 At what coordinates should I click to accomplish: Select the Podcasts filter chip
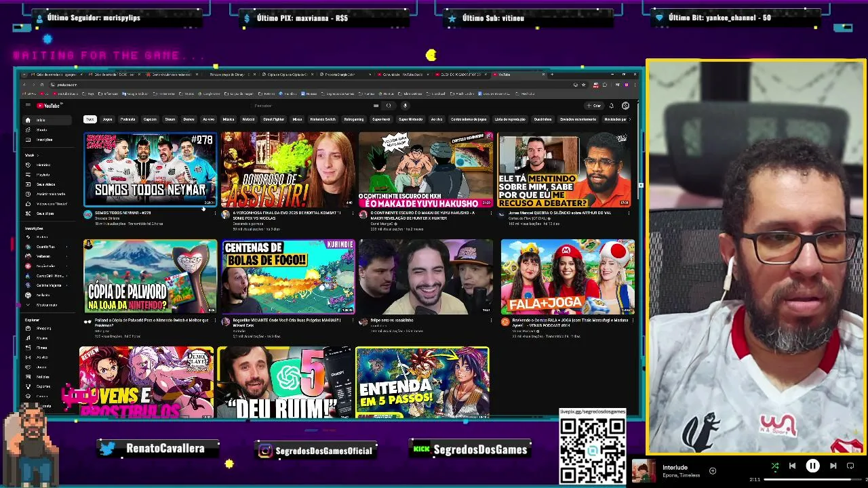(x=128, y=119)
